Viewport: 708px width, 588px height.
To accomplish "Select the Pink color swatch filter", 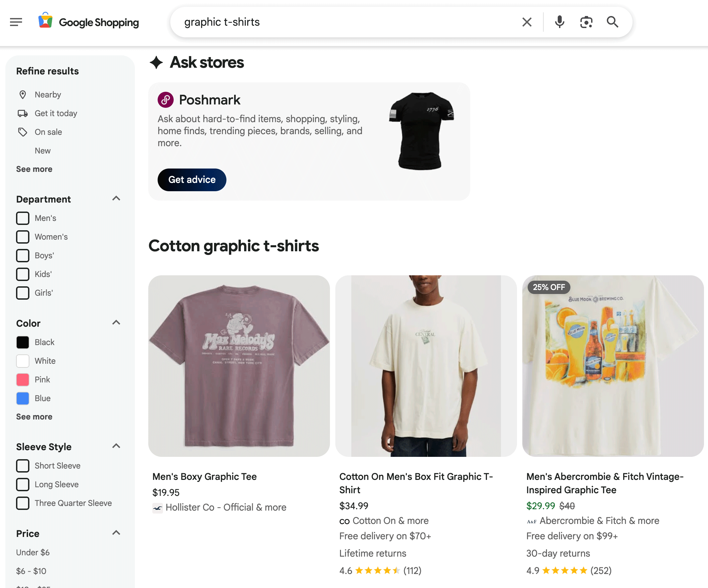I will point(23,380).
